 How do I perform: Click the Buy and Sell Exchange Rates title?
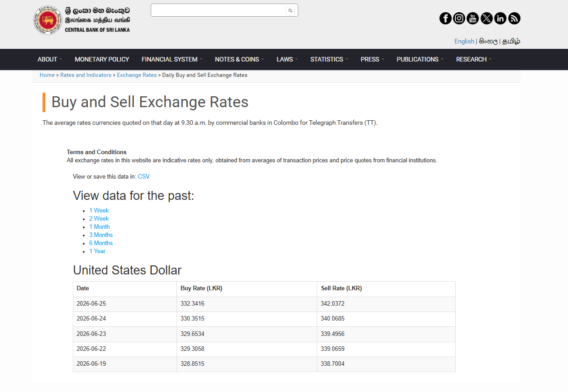150,102
